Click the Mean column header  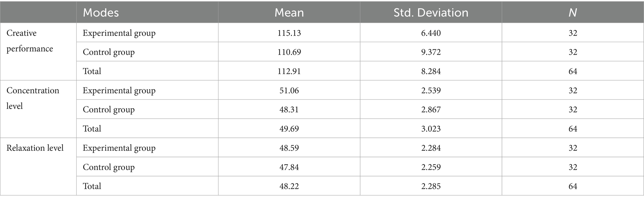[289, 12]
